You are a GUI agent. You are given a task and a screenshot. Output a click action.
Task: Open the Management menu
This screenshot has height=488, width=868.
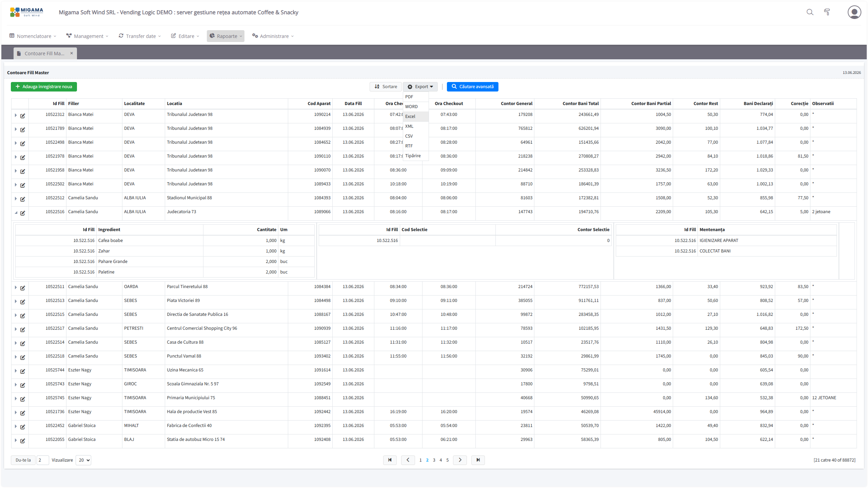(87, 36)
